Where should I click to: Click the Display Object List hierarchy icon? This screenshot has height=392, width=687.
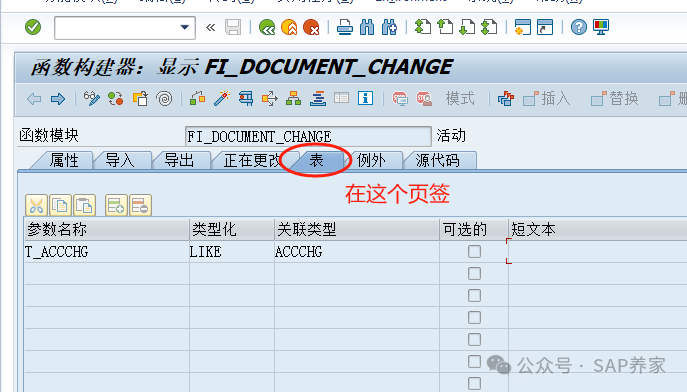pyautogui.click(x=293, y=99)
